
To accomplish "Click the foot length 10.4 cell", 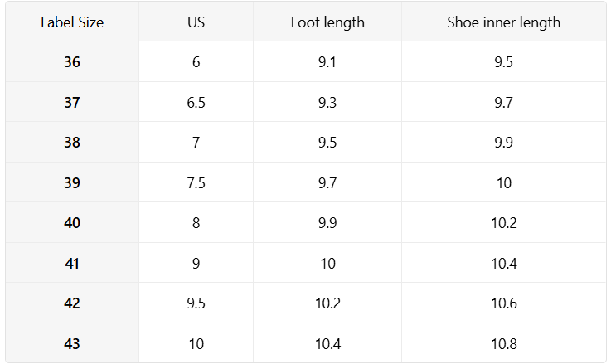I will pyautogui.click(x=327, y=343).
